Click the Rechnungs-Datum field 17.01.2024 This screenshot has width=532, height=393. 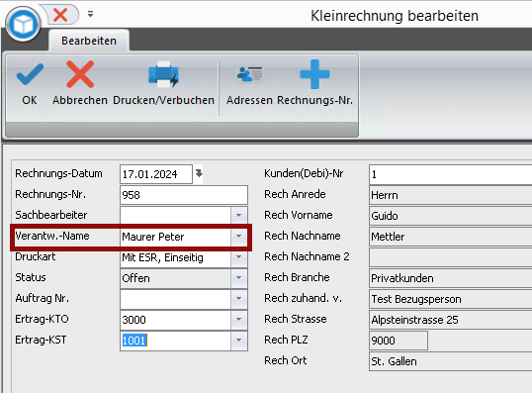[x=156, y=174]
